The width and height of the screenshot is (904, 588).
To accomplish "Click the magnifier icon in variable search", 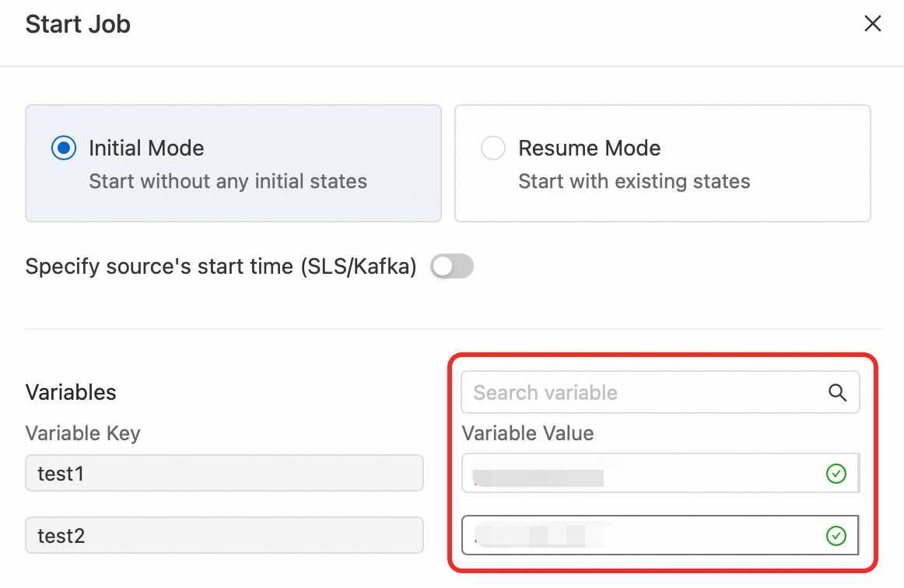I will click(837, 393).
